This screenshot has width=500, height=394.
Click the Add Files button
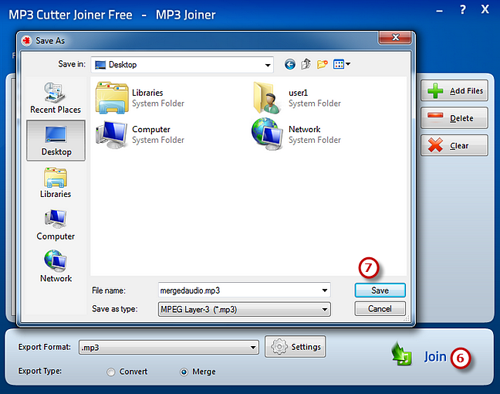coord(454,91)
